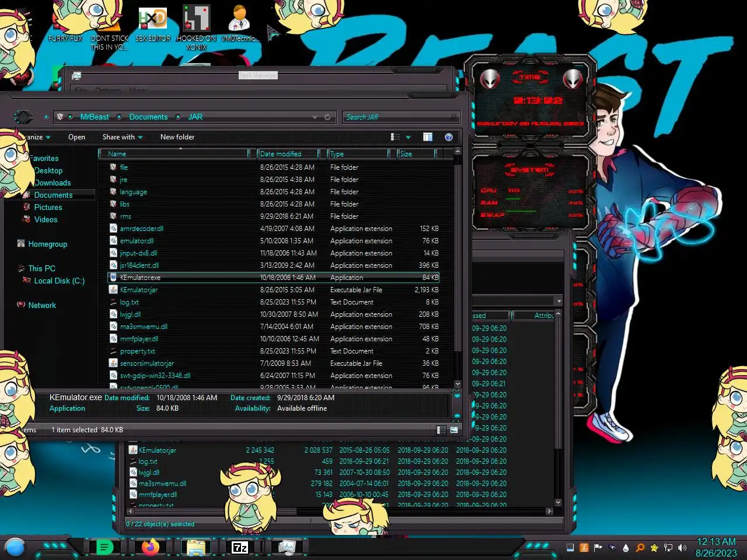Open the address bar history dropdown

click(x=315, y=117)
